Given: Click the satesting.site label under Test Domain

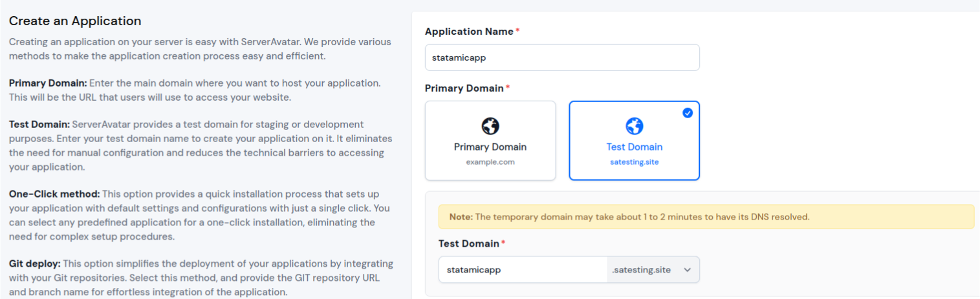Looking at the screenshot, I should coord(634,162).
